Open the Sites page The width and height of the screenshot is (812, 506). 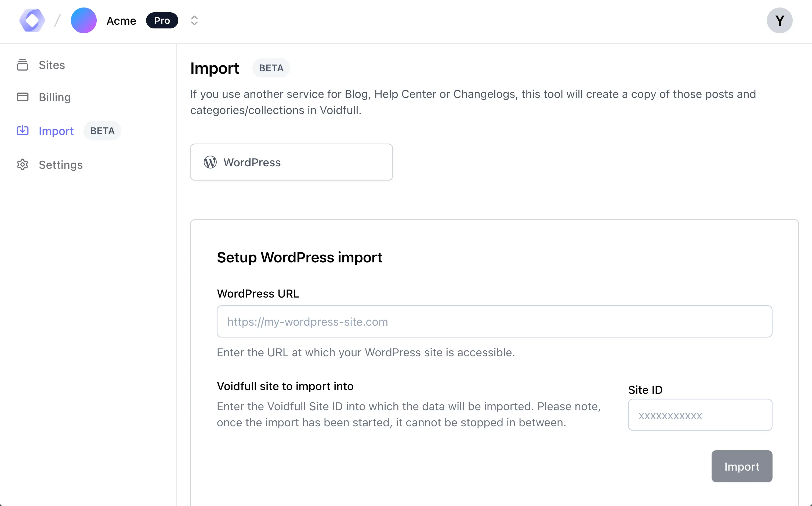coord(52,65)
